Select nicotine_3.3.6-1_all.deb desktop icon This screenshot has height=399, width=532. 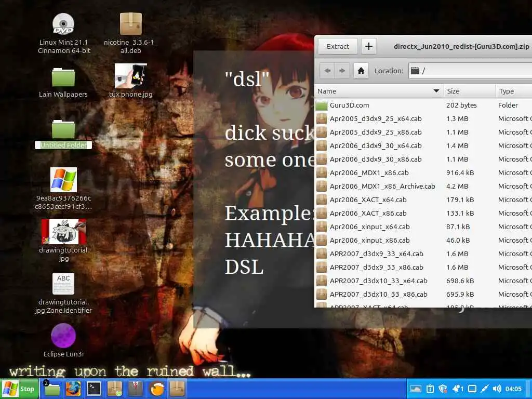click(130, 24)
